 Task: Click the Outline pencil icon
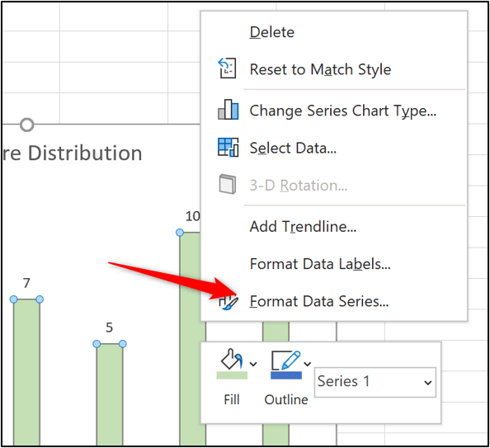(286, 360)
